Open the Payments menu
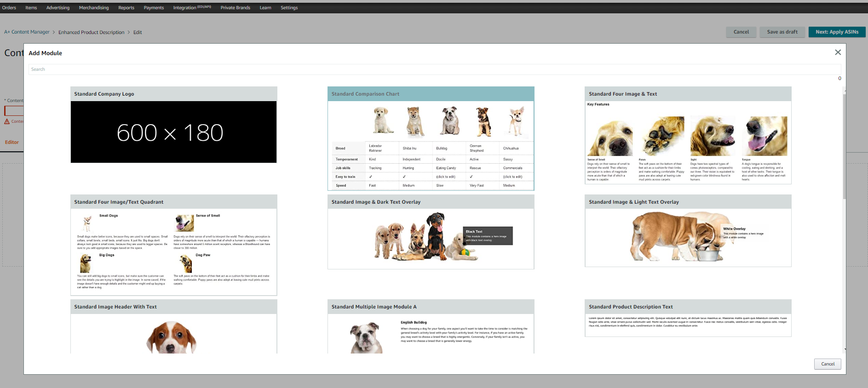The width and height of the screenshot is (868, 388). pos(154,8)
